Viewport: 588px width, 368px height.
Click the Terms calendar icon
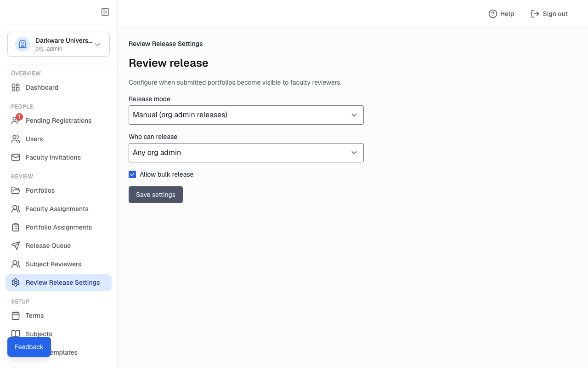tap(16, 316)
